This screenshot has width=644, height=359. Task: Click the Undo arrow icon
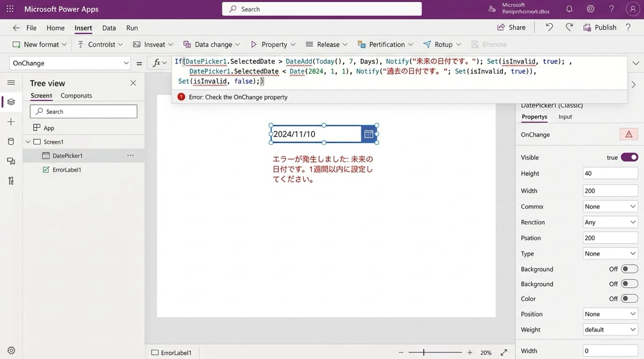click(x=549, y=27)
